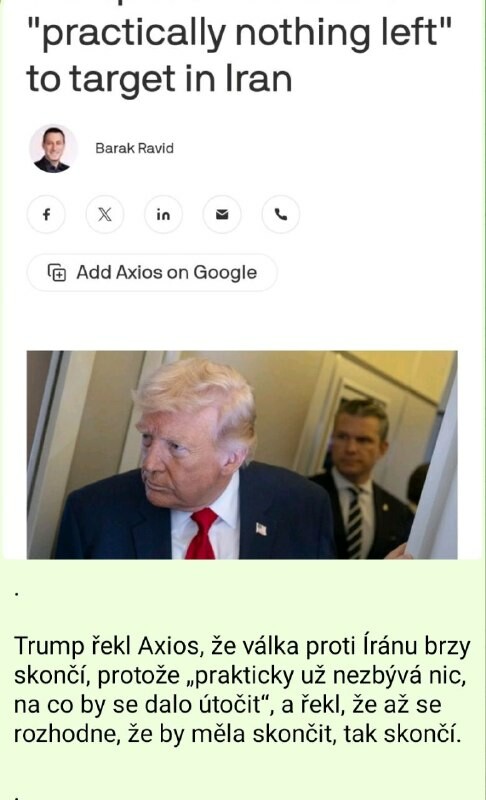Open the author's round profile picture
This screenshot has width=486, height=800.
tap(53, 148)
